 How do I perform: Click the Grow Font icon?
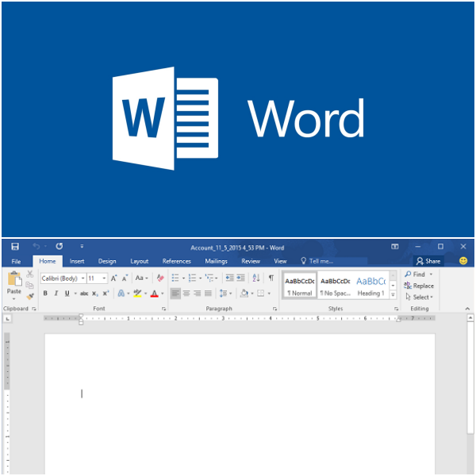click(113, 278)
